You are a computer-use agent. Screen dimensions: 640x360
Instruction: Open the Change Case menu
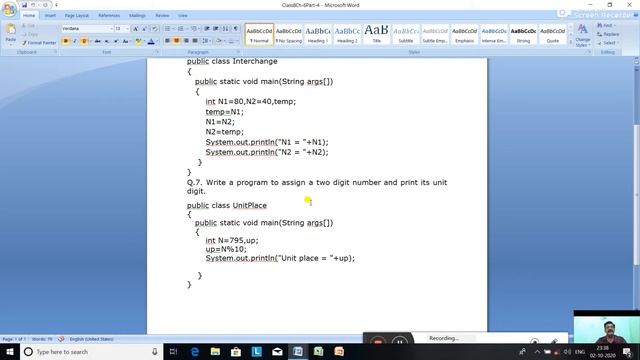[x=126, y=41]
